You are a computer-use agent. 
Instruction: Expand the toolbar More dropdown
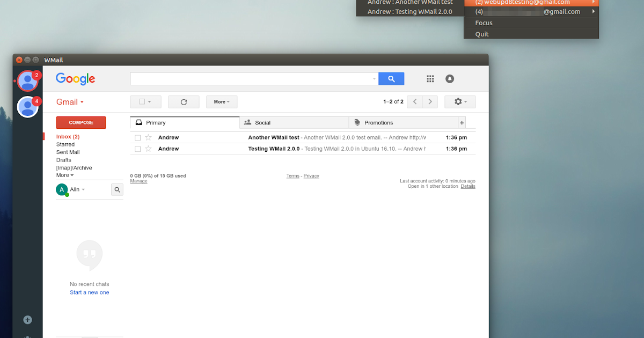click(221, 101)
